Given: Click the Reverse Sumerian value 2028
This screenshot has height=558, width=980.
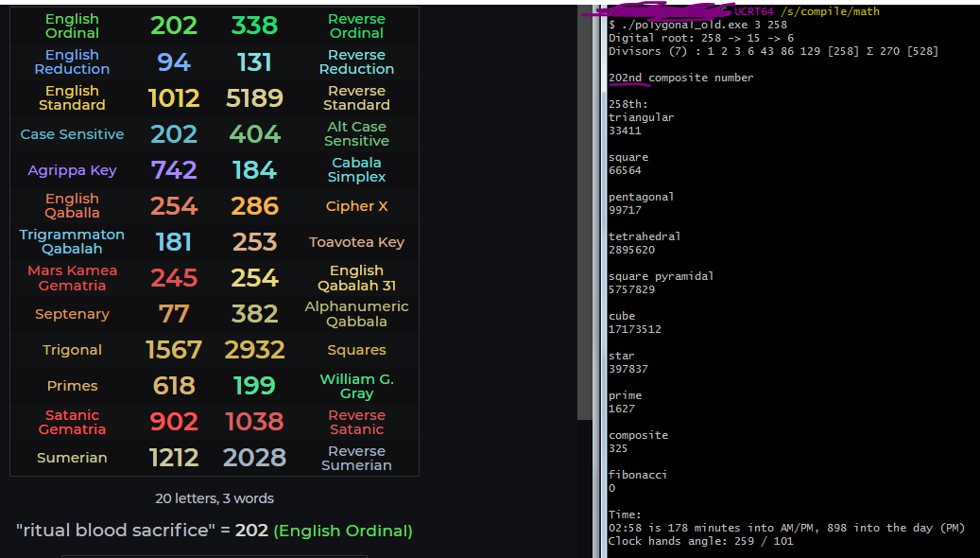Looking at the screenshot, I should (254, 458).
